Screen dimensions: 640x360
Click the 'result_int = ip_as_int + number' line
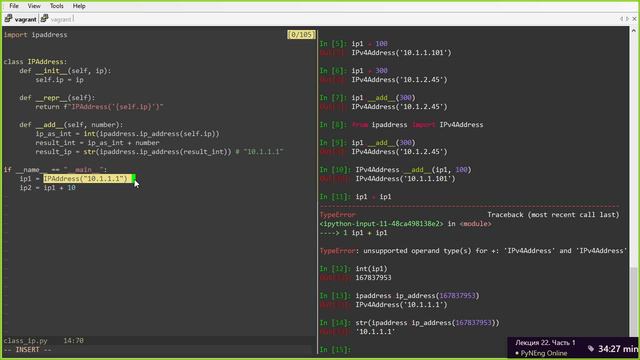[97, 142]
